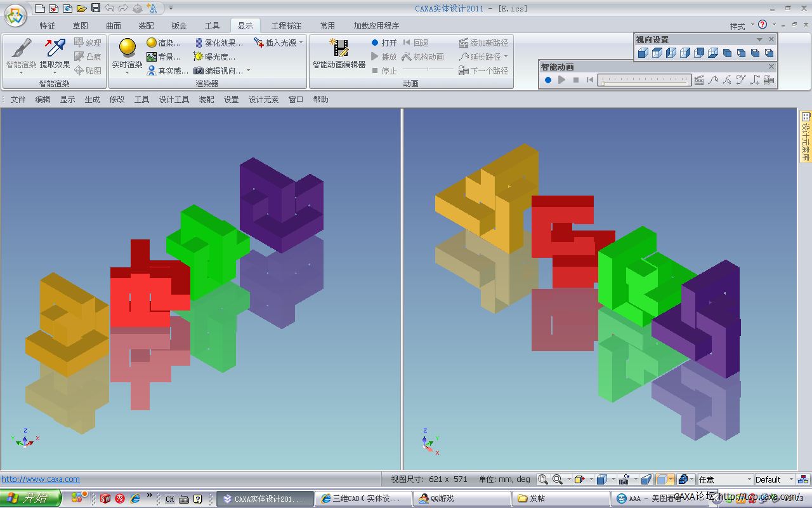Click the save icon in quick access toolbar
Image resolution: width=812 pixels, height=508 pixels.
96,8
